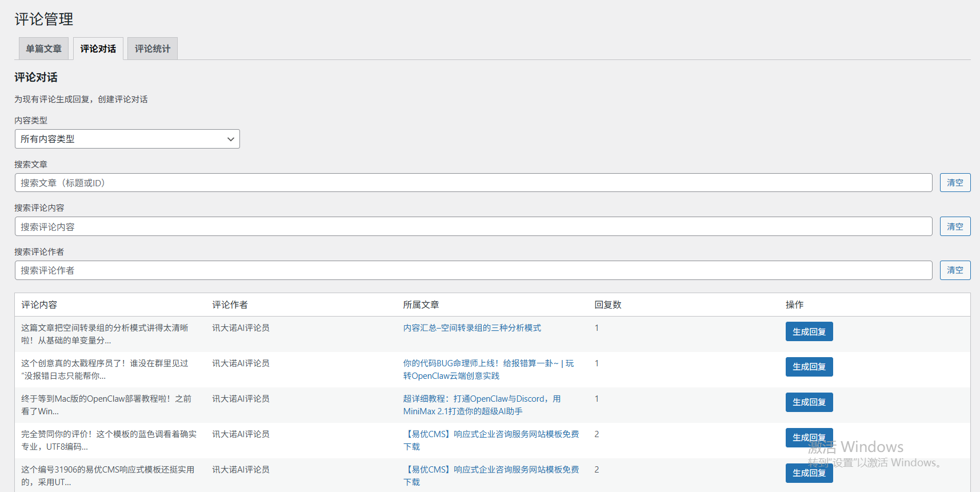
Task: Clear the article search with 清空
Action: (x=954, y=183)
